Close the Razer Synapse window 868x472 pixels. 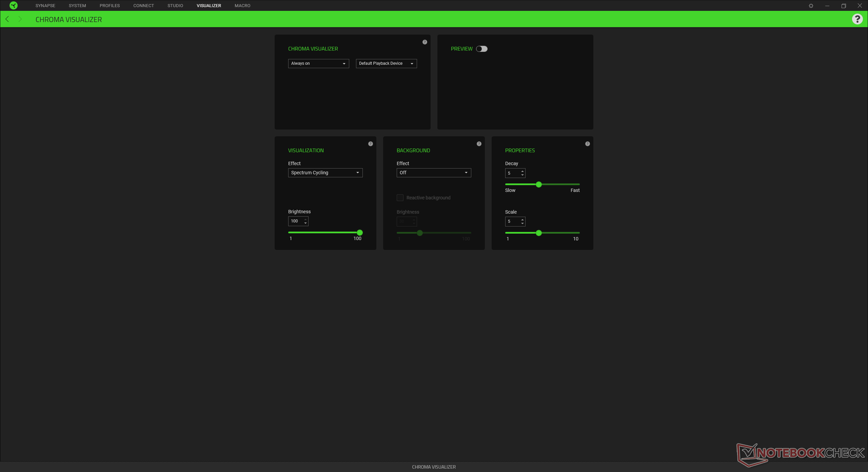[x=860, y=6]
